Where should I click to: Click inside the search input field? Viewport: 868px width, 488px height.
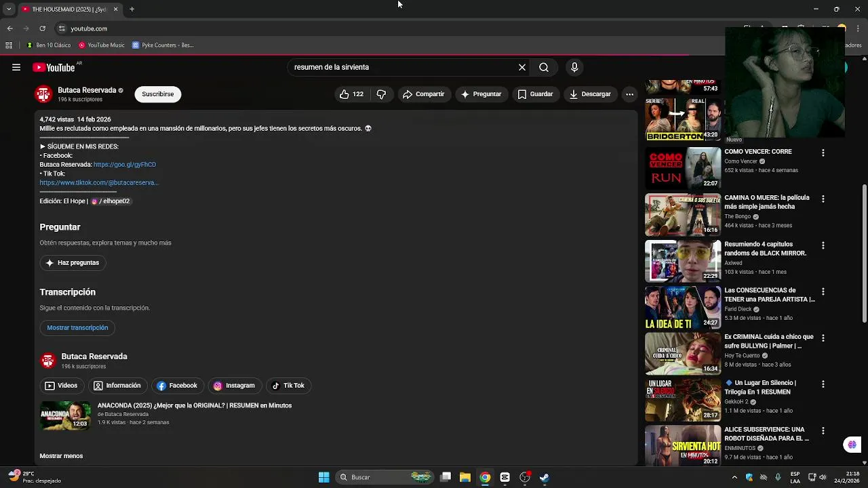[x=400, y=67]
